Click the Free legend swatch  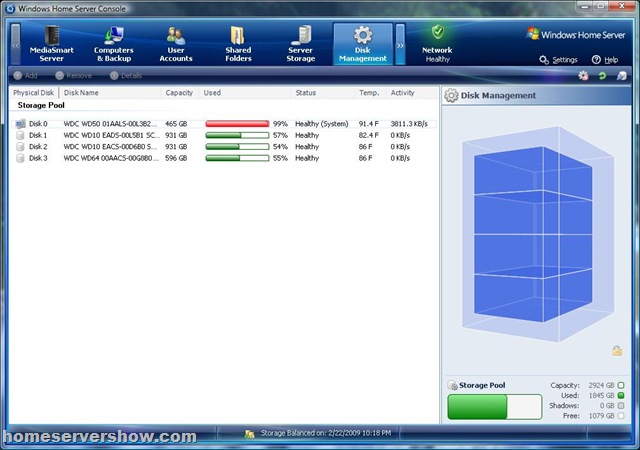[x=621, y=416]
